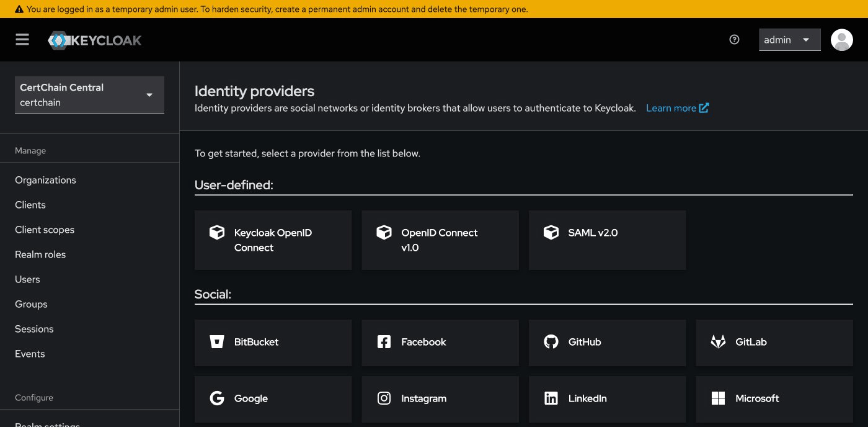Click the Keycloak logo
The width and height of the screenshot is (868, 427).
tap(94, 39)
